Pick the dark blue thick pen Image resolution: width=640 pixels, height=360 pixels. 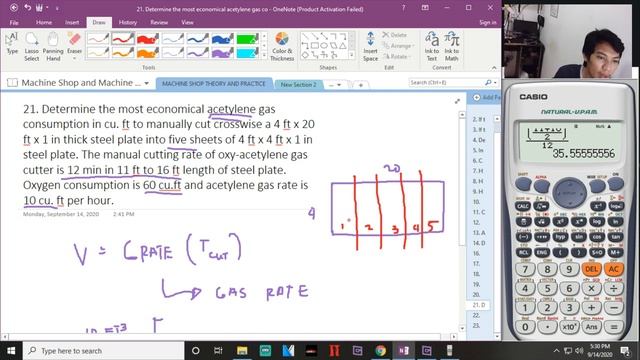pos(222,39)
